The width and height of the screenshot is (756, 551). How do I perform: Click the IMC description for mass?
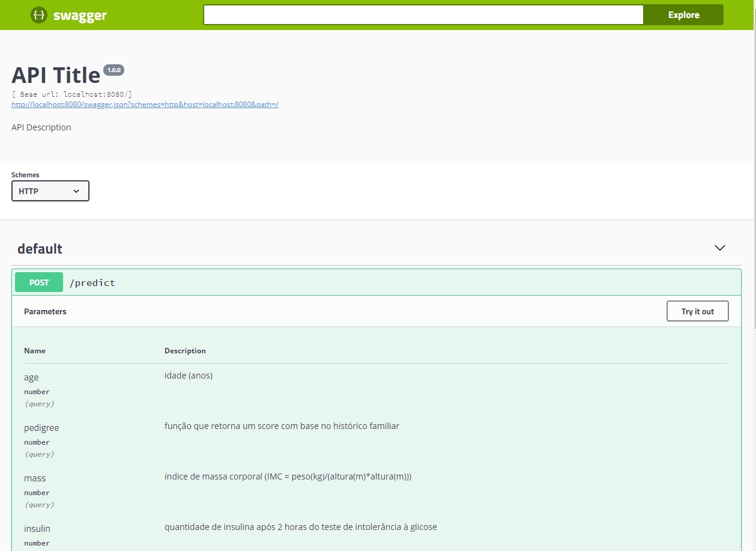288,476
